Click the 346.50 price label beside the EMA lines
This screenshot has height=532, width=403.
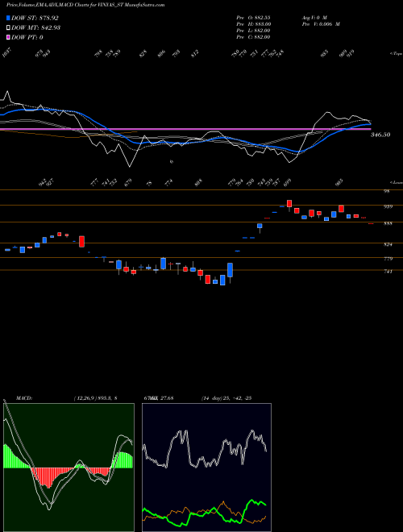point(380,135)
